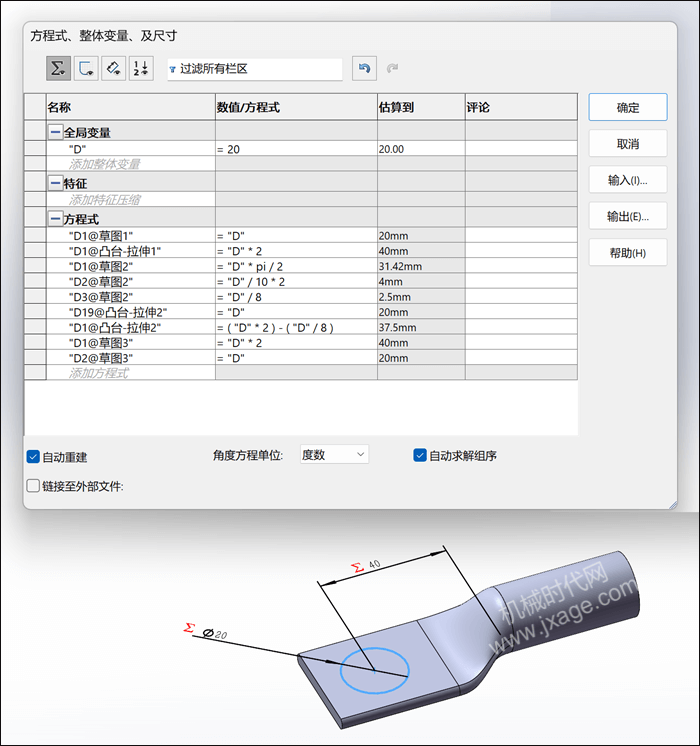Screen dimensions: 700x746
Task: Click the 20.00 evaluated cell
Action: point(421,149)
